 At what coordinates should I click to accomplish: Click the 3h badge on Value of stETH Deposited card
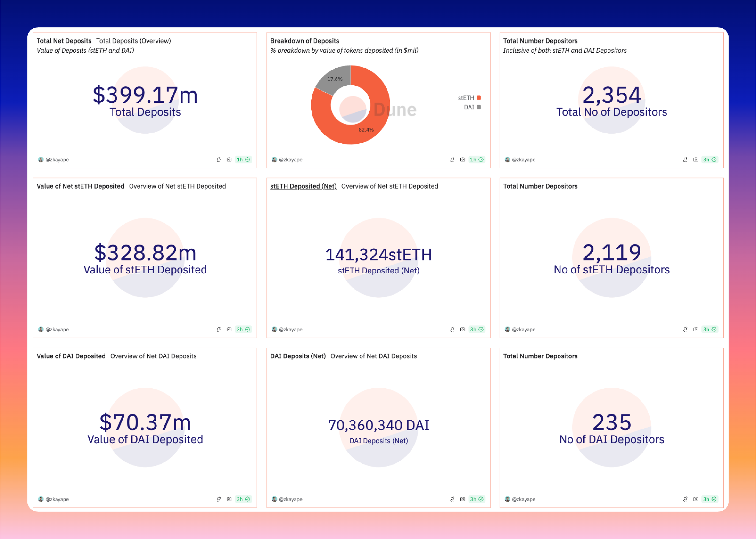(x=243, y=329)
